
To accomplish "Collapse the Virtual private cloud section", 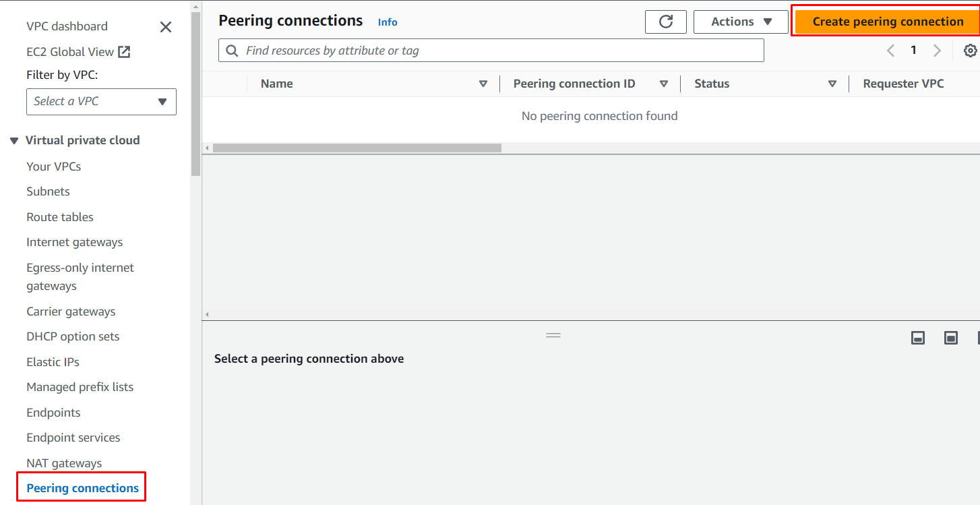I will pos(14,141).
